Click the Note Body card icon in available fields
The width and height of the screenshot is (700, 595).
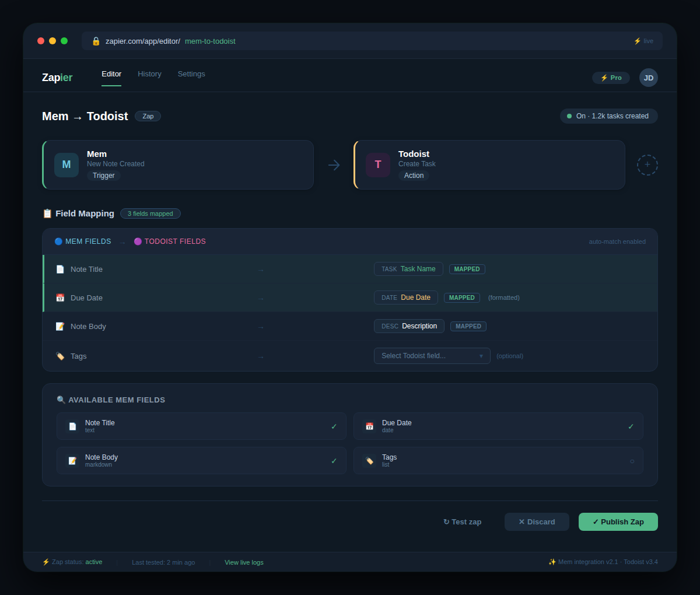click(72, 461)
